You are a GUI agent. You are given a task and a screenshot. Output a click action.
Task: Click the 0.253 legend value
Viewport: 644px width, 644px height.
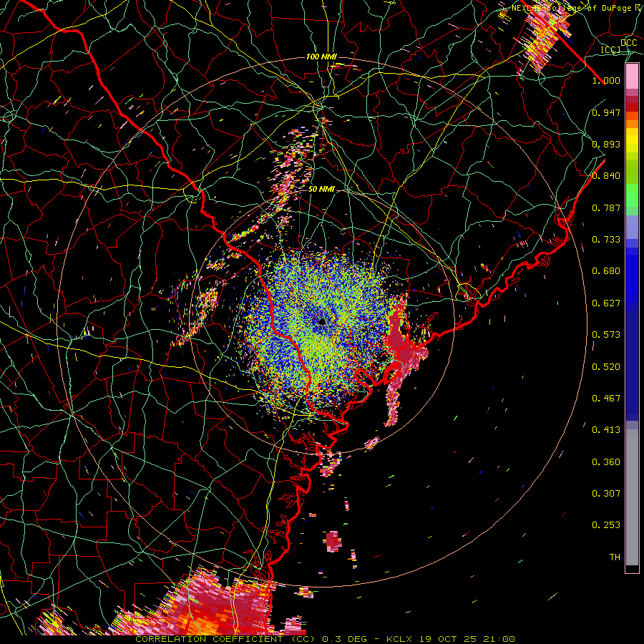coord(606,525)
